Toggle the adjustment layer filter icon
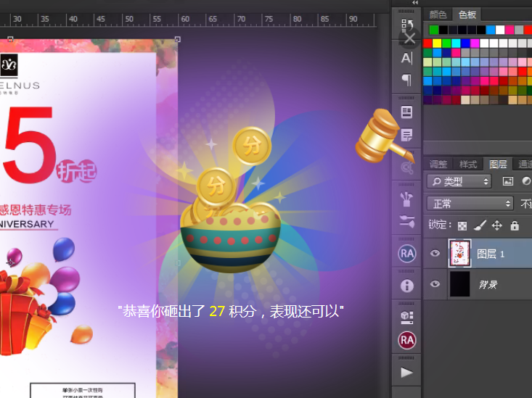532x398 pixels. point(526,181)
